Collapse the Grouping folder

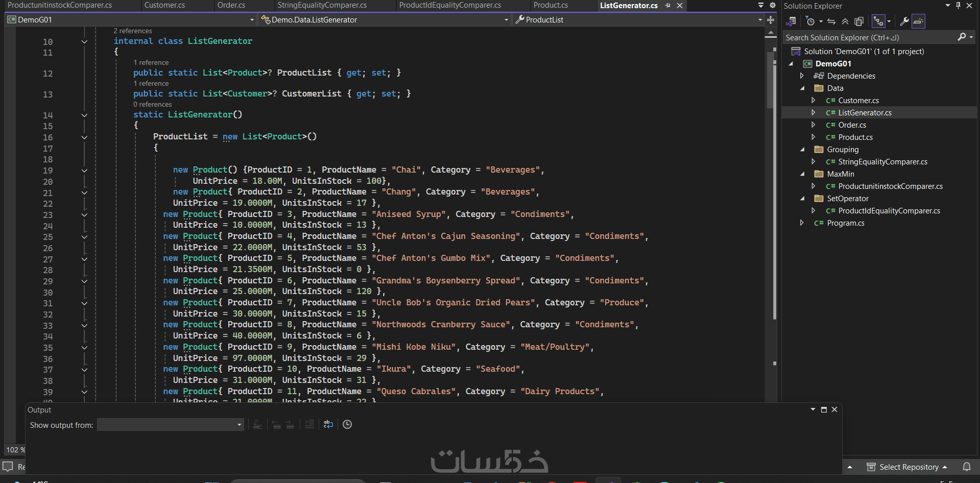click(802, 150)
